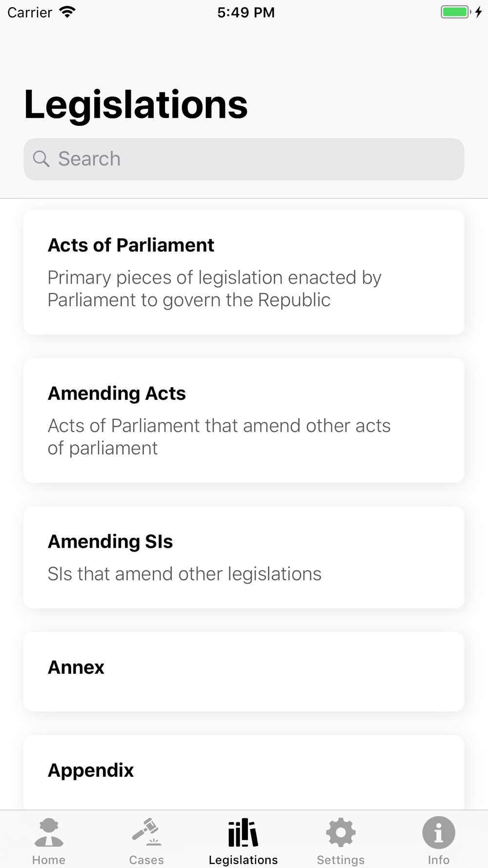Open the Amending Acts category
Screen dimensions: 488x868
(244, 420)
